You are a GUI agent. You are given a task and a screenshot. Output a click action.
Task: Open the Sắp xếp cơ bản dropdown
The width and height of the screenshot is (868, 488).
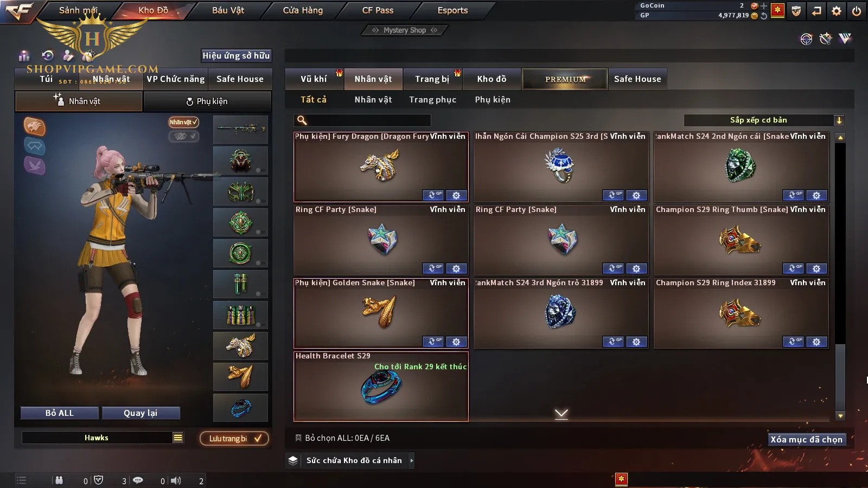pyautogui.click(x=764, y=120)
